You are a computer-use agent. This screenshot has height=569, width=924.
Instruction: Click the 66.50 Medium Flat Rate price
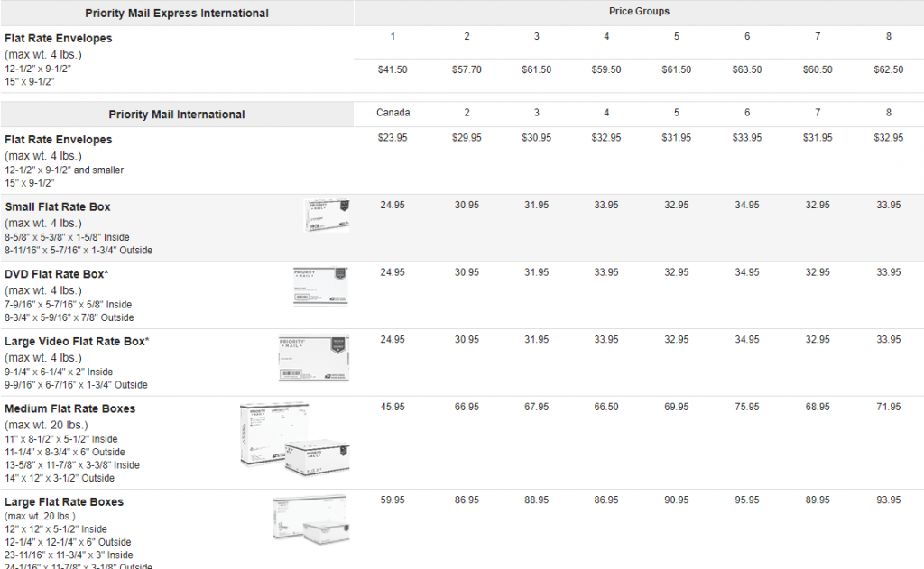tap(606, 408)
